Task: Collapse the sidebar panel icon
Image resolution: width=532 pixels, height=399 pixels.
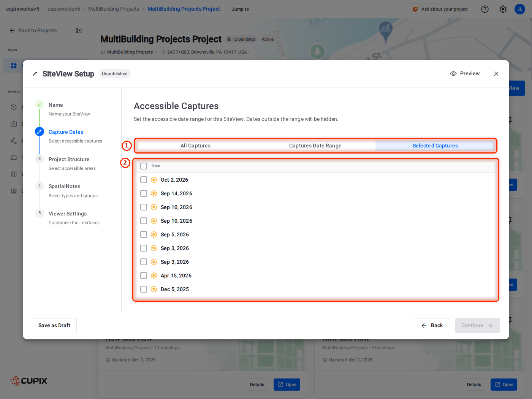Action: (x=79, y=30)
